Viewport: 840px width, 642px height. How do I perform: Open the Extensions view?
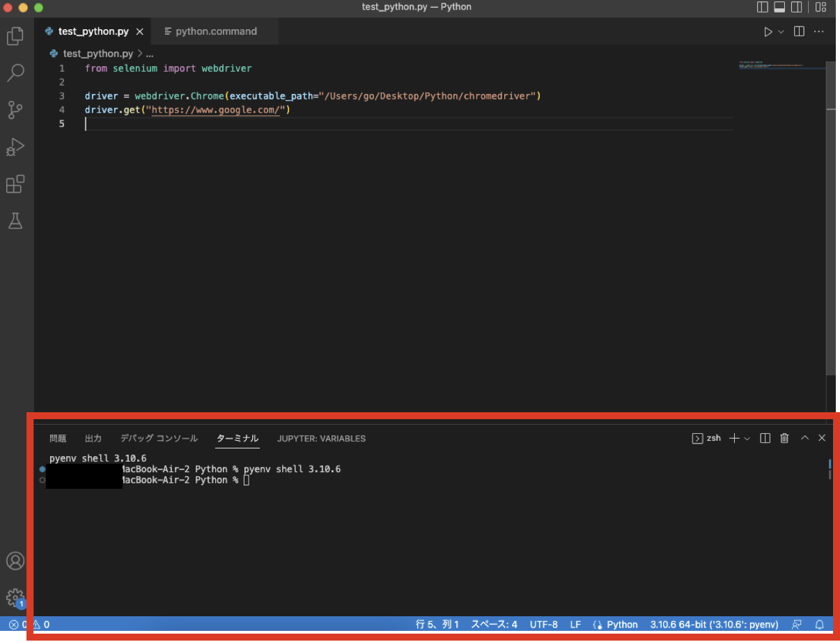[x=15, y=184]
